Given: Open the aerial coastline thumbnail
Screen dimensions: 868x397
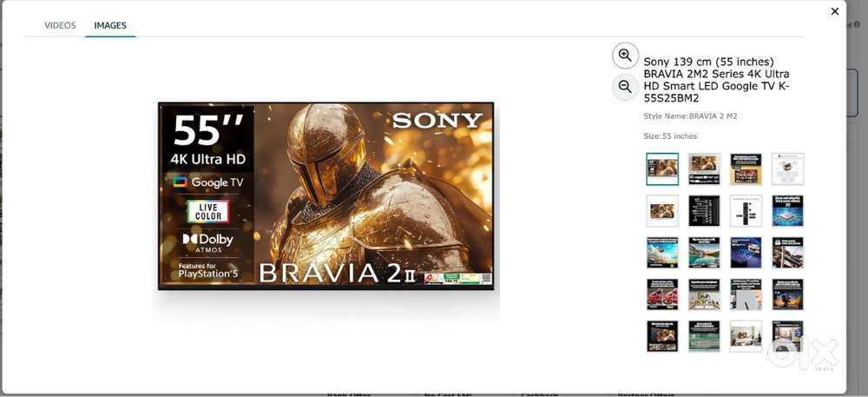Looking at the screenshot, I should 662,253.
